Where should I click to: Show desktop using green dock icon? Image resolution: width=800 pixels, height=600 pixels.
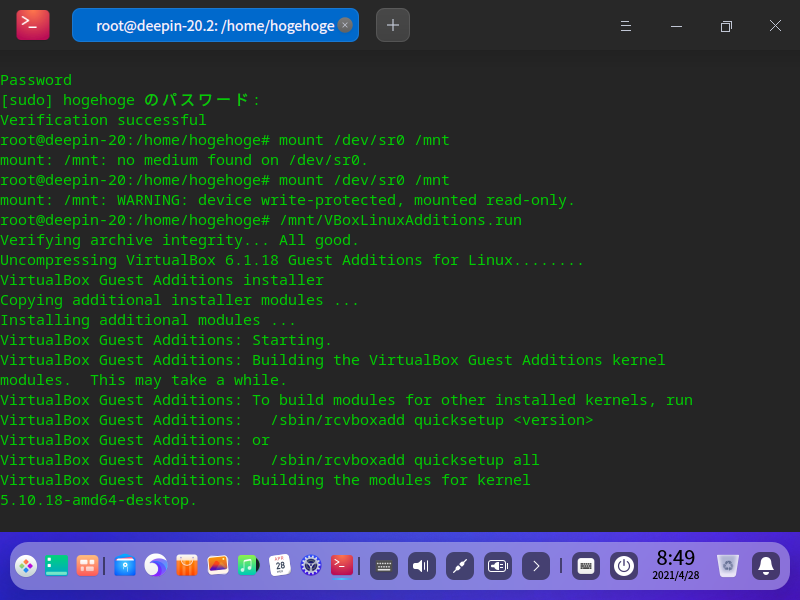click(57, 566)
